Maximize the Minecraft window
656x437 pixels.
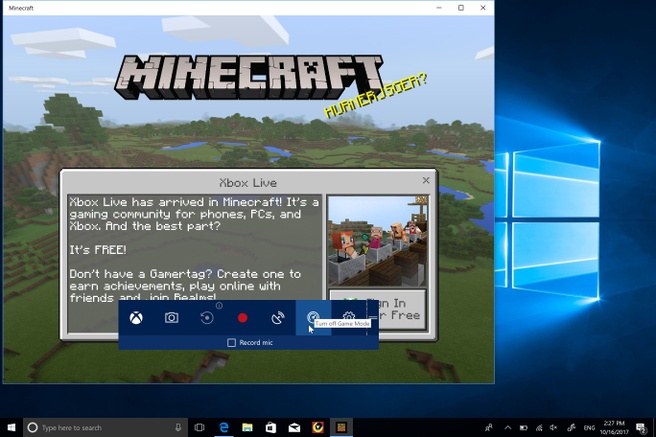coord(461,8)
